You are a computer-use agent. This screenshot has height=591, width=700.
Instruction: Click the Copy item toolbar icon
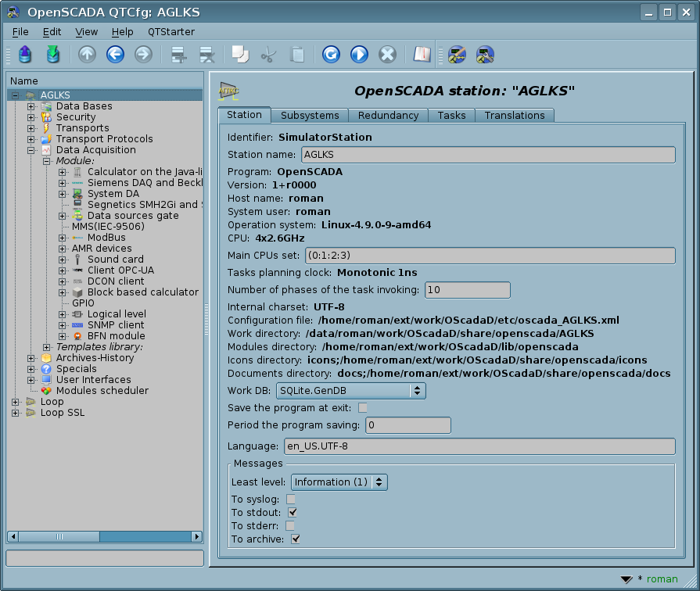pyautogui.click(x=240, y=55)
